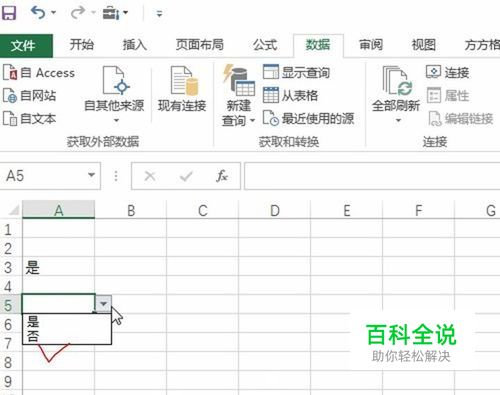Import data 自网站
This screenshot has height=395, width=500.
coord(29,96)
